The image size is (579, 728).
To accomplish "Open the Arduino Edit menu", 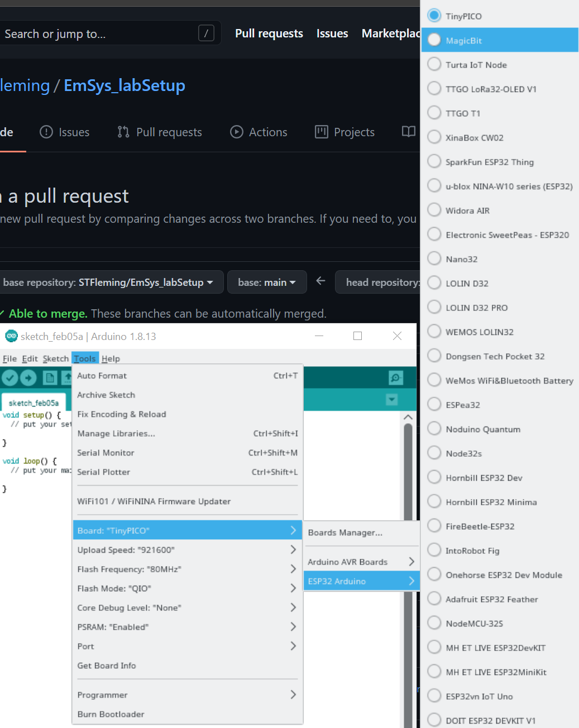I will (x=30, y=358).
